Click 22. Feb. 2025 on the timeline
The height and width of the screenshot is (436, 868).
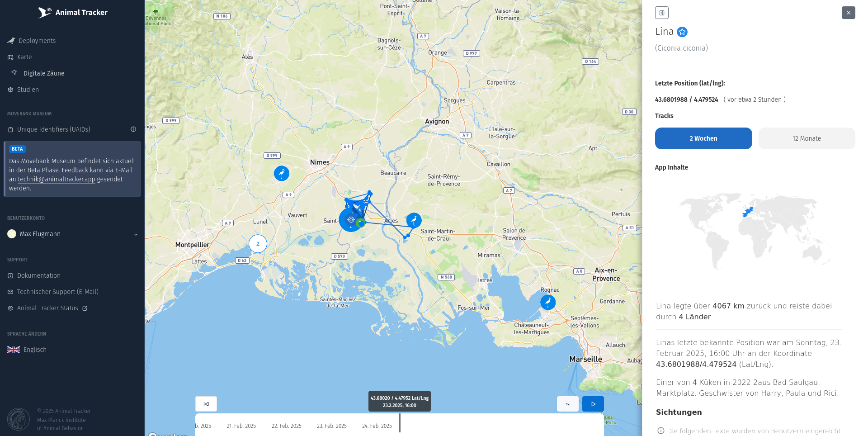coord(286,426)
